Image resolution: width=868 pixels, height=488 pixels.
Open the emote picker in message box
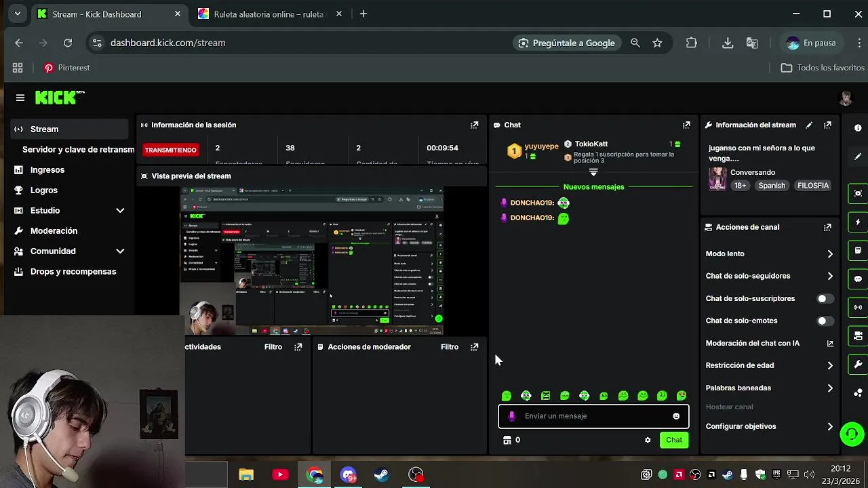676,416
